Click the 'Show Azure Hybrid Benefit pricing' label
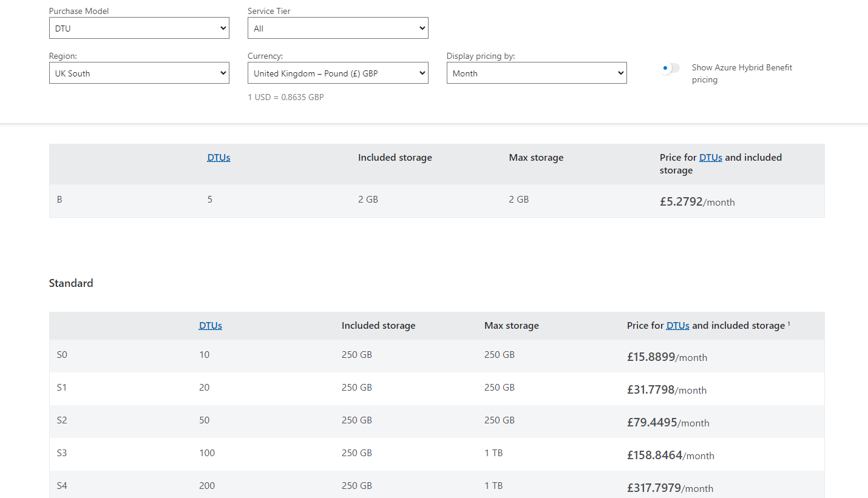868x498 pixels. [x=742, y=73]
